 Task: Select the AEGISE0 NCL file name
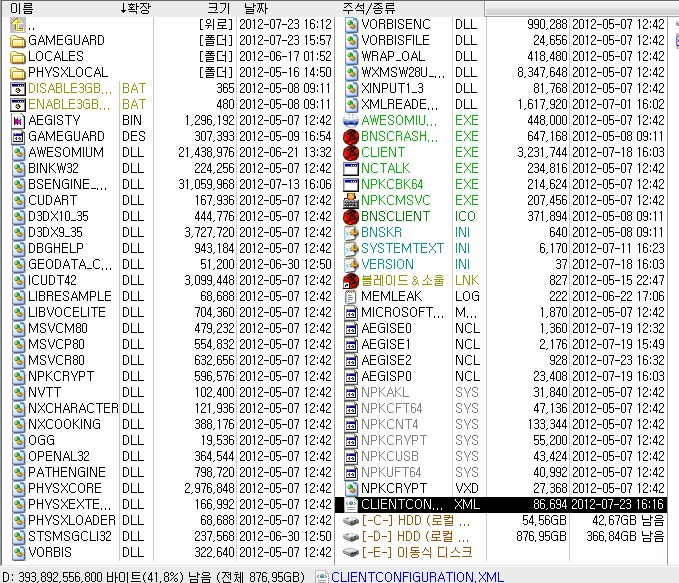pos(386,329)
